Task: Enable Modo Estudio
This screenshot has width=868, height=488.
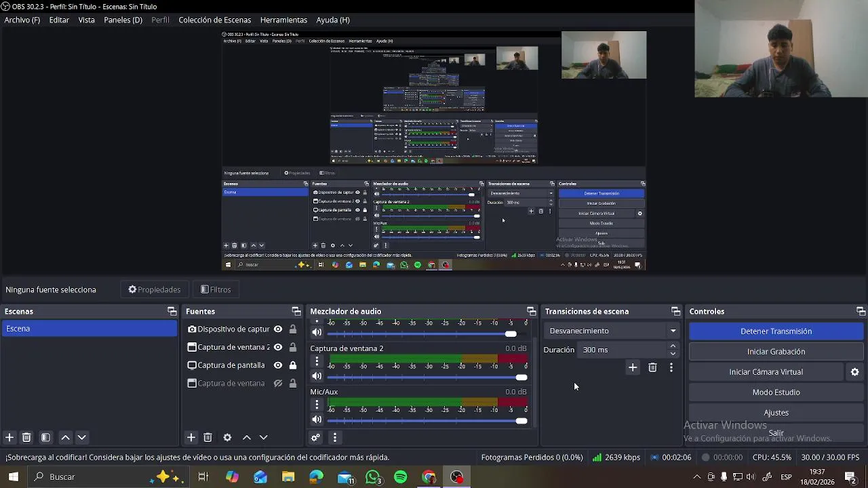Action: (x=776, y=392)
